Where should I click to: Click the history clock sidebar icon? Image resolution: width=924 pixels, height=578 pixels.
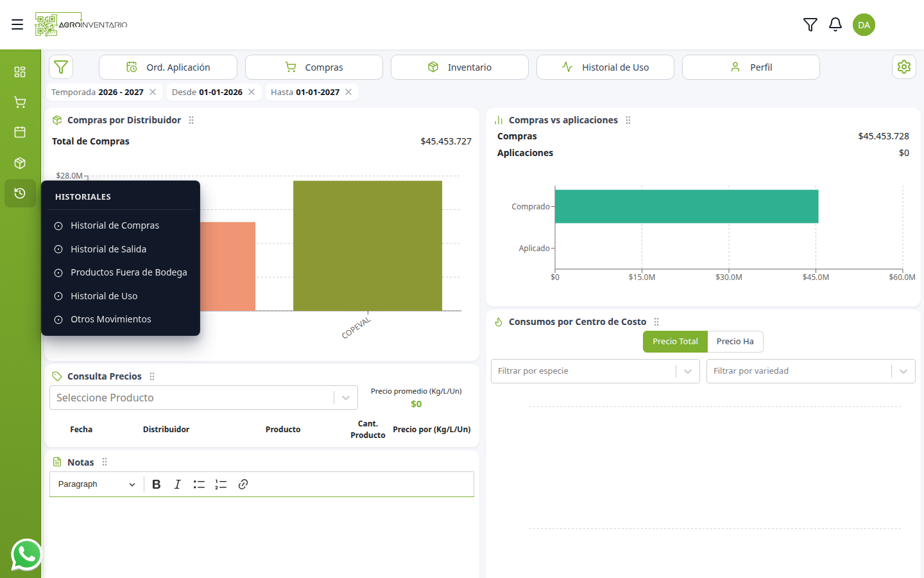[20, 193]
